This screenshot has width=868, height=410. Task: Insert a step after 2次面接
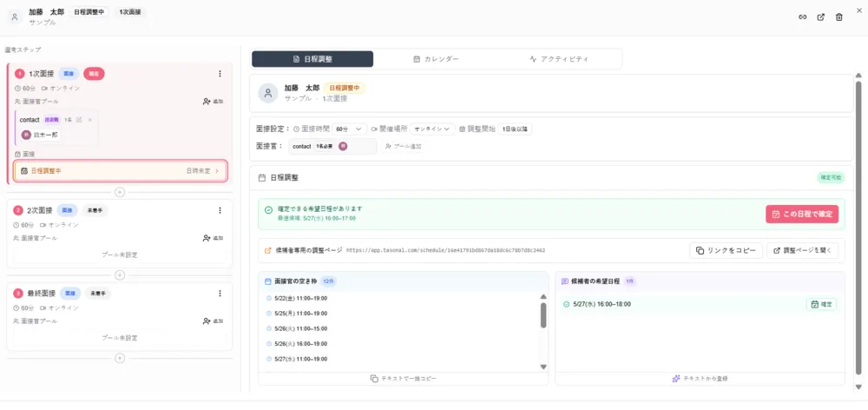click(x=120, y=275)
